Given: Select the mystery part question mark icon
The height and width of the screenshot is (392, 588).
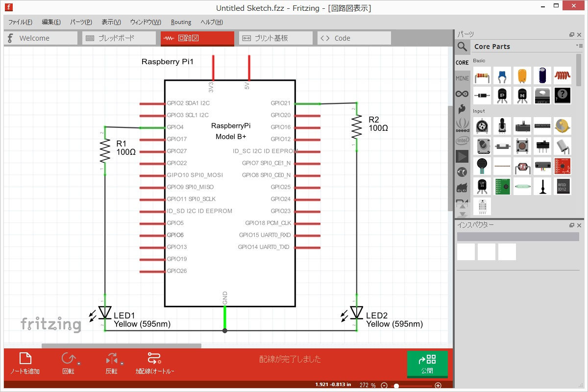Looking at the screenshot, I should coord(563,96).
